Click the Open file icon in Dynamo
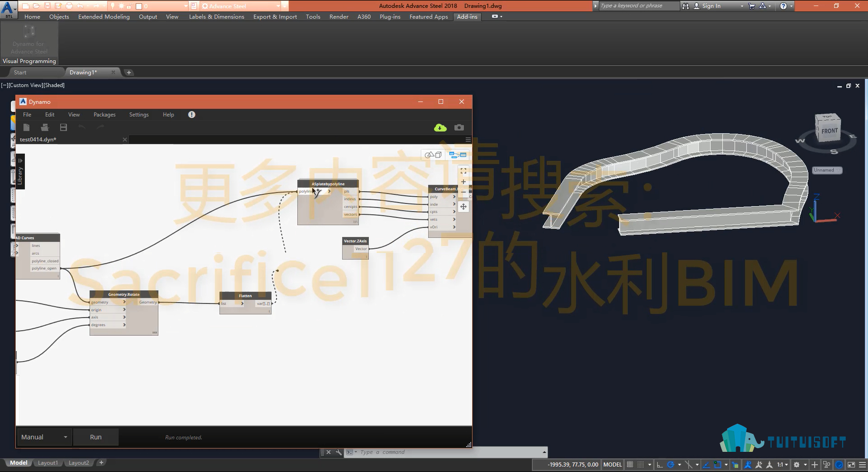The image size is (868, 472). pyautogui.click(x=45, y=127)
